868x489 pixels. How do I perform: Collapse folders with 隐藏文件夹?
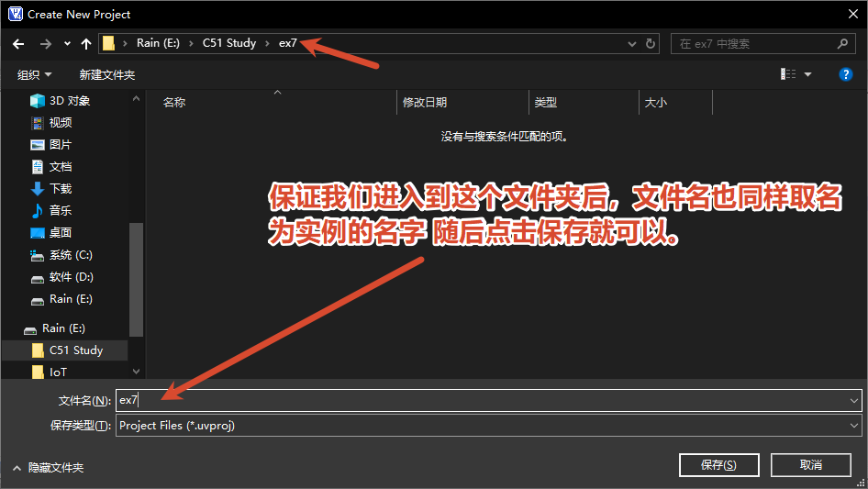[48, 468]
